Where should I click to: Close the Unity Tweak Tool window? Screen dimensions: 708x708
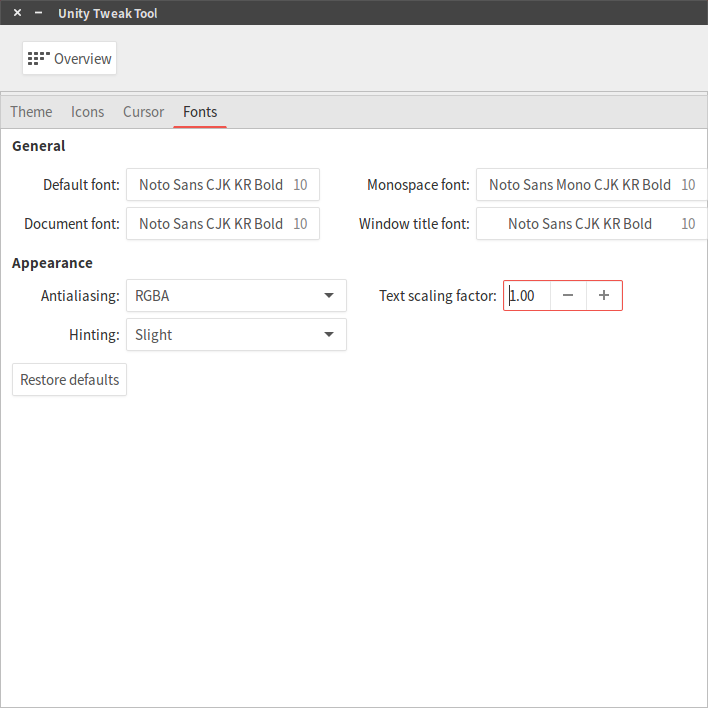pos(18,13)
